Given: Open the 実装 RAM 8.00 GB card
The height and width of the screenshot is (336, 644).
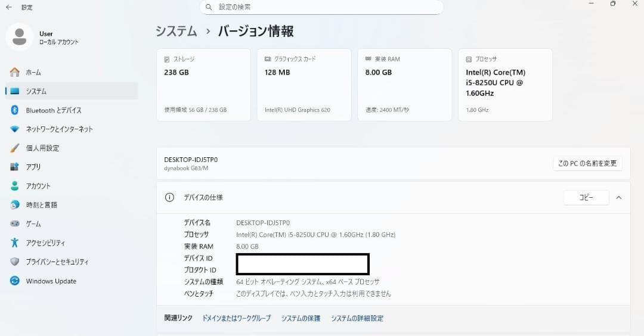Looking at the screenshot, I should click(x=404, y=85).
